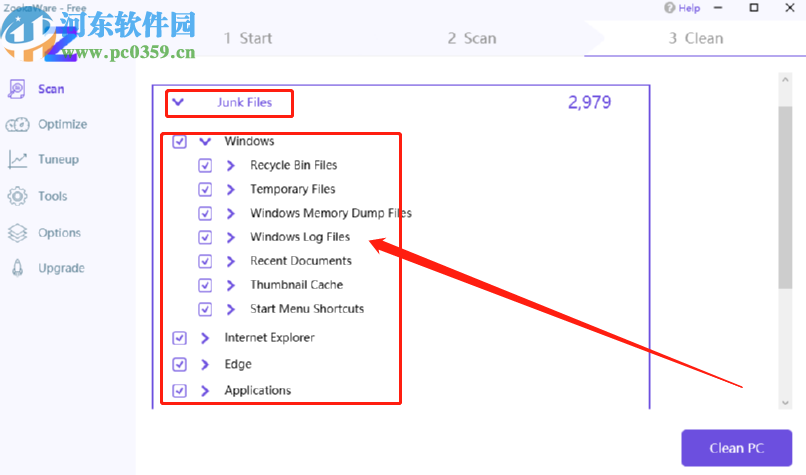
Task: Select the Windows tree label
Action: (249, 141)
